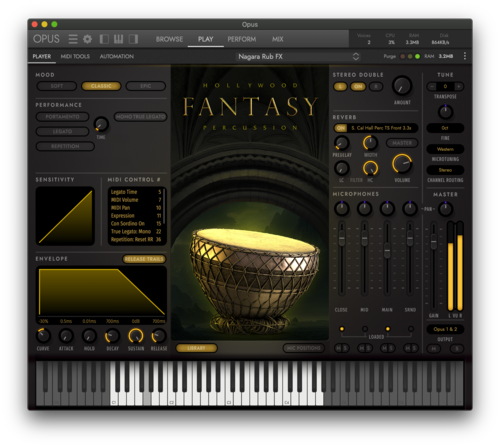Enable Portamento performance mode
The width and height of the screenshot is (500, 447).
pos(62,117)
